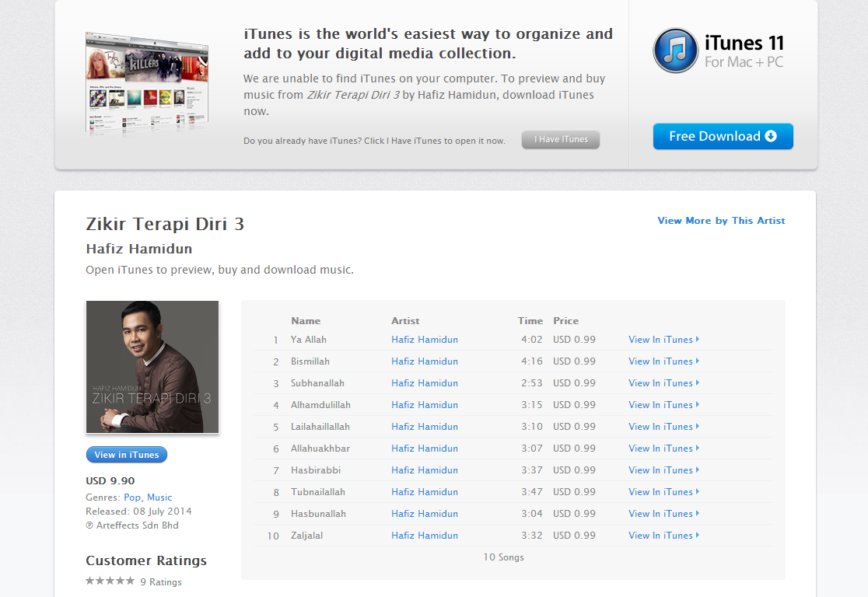Screen dimensions: 868x597
Task: Open Hafiz Hamidun artist link in Ya Allah row
Action: (425, 339)
